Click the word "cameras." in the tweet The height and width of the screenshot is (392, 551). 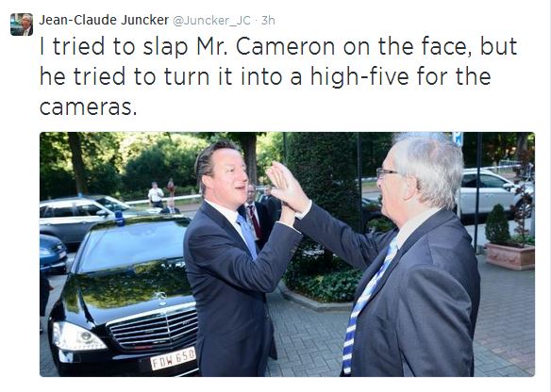tap(88, 107)
